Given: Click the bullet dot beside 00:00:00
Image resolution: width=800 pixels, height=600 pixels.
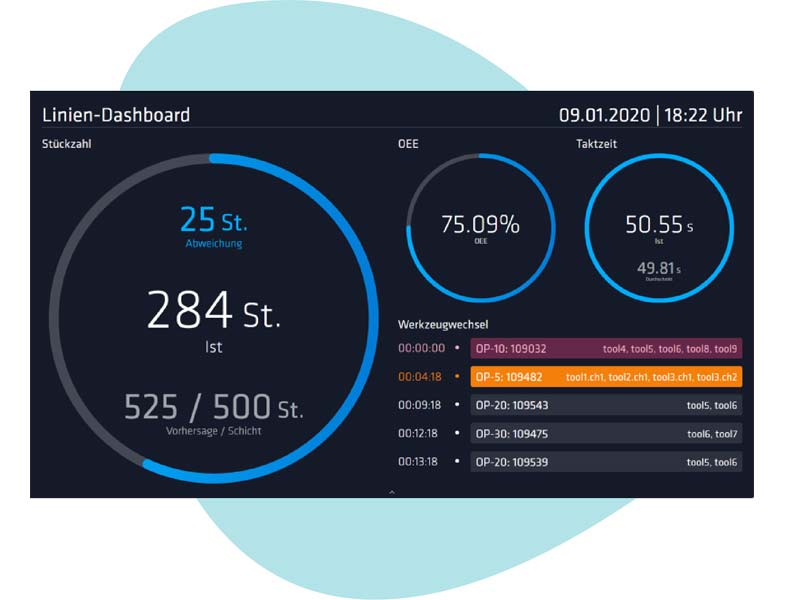Looking at the screenshot, I should (x=457, y=348).
